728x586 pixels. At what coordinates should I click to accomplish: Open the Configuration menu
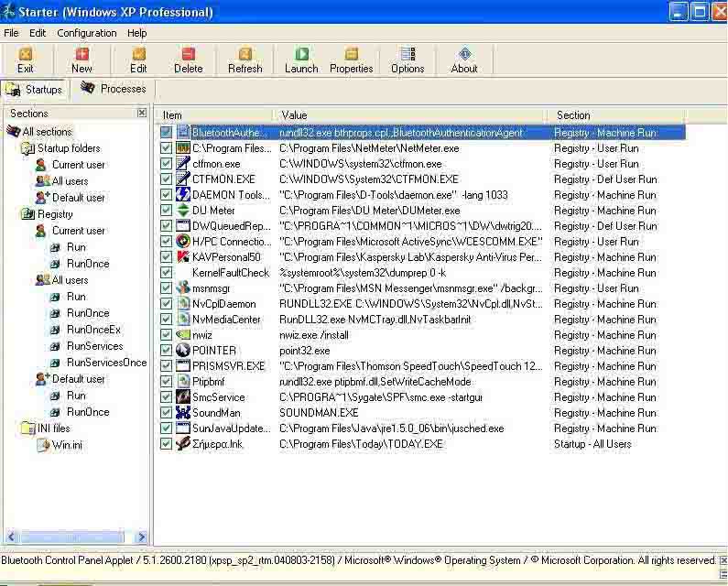click(86, 33)
